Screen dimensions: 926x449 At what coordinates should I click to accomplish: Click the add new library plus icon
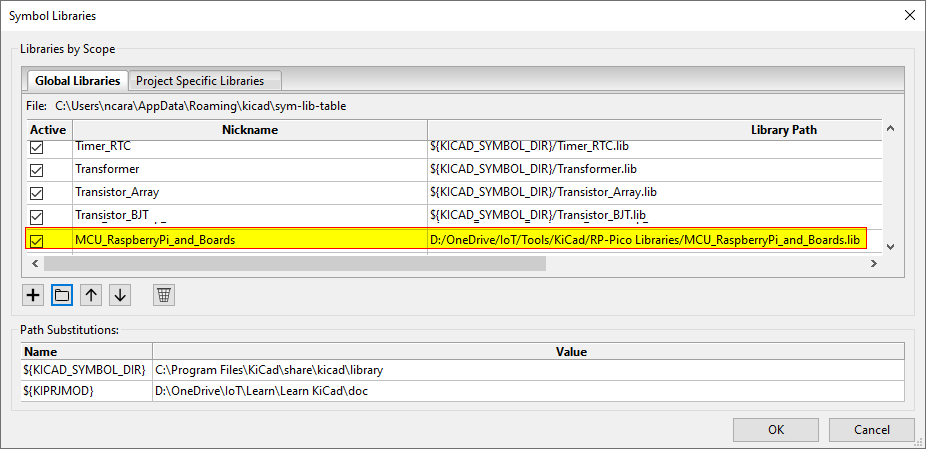click(x=33, y=295)
